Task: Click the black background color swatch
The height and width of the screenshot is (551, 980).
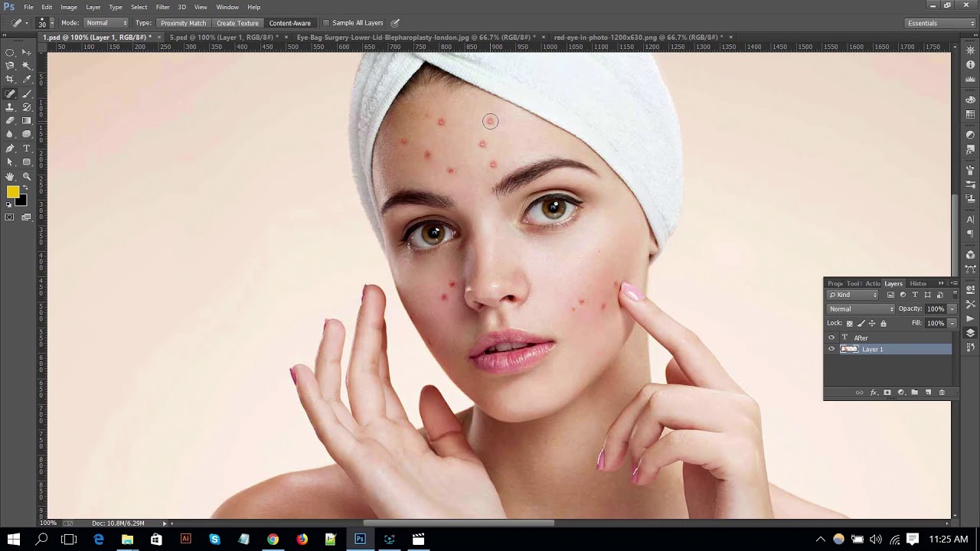Action: 22,201
